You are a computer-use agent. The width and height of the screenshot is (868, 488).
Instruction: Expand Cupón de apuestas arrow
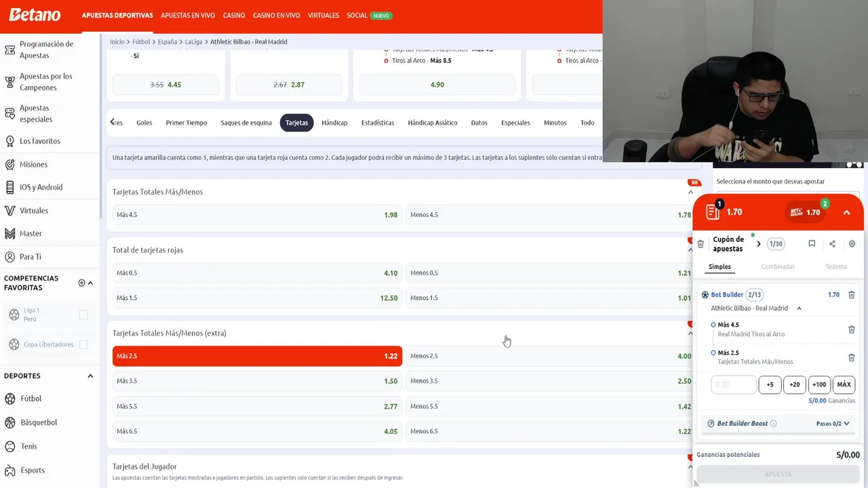759,244
